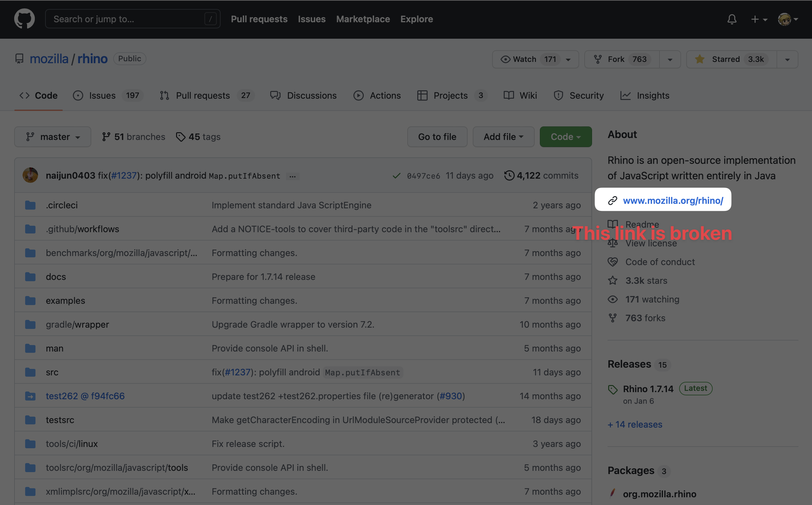The width and height of the screenshot is (812, 505).
Task: Open the src folder icon
Action: tap(30, 372)
